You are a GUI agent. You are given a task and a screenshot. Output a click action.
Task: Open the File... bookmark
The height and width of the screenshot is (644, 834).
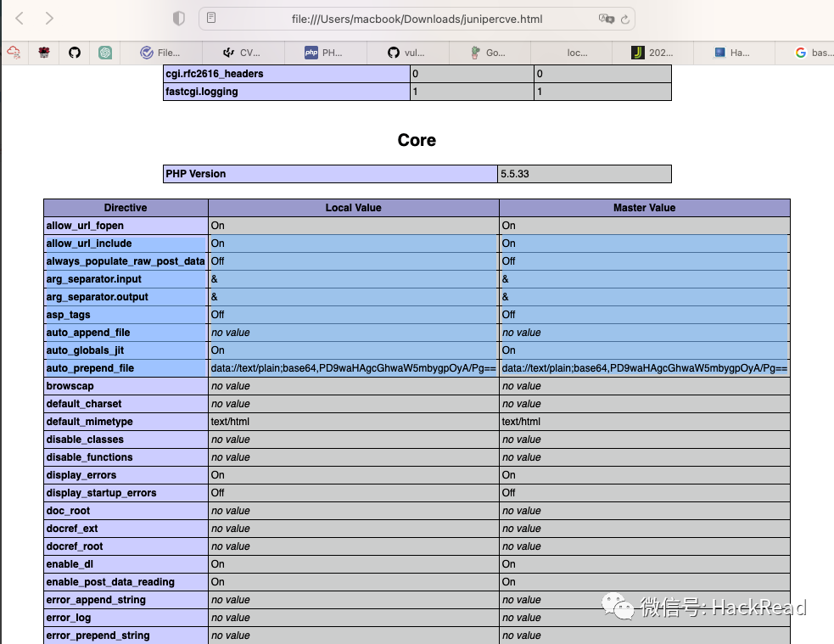point(160,53)
